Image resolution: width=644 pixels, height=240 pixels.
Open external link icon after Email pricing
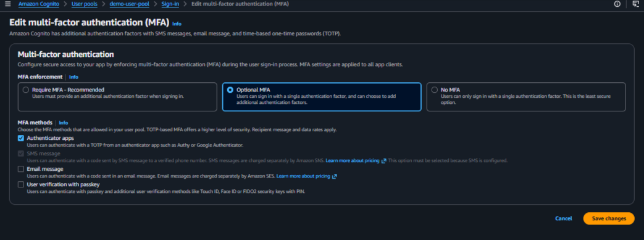[x=334, y=176]
